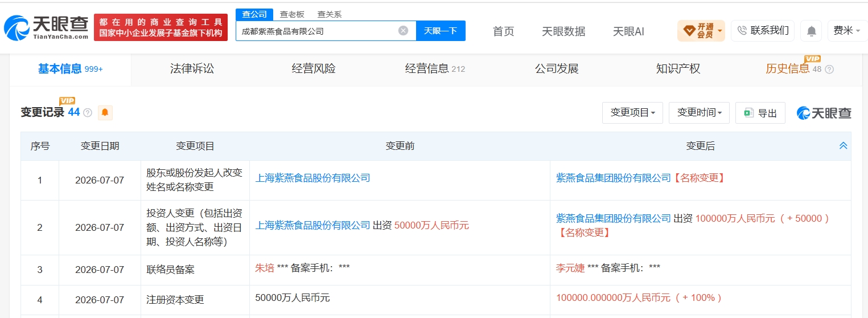868x318 pixels.
Task: Click the 变更日期 column header
Action: (100, 146)
